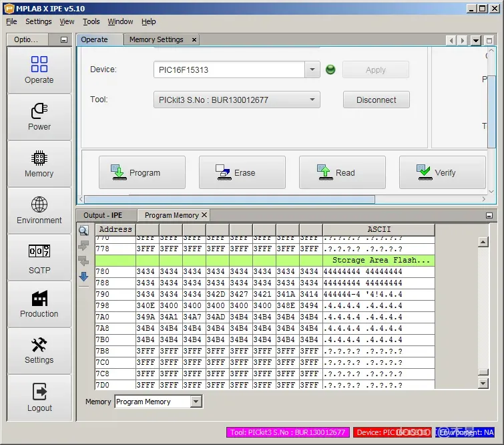This screenshot has height=445, width=504.
Task: Open the File menu
Action: click(x=11, y=21)
